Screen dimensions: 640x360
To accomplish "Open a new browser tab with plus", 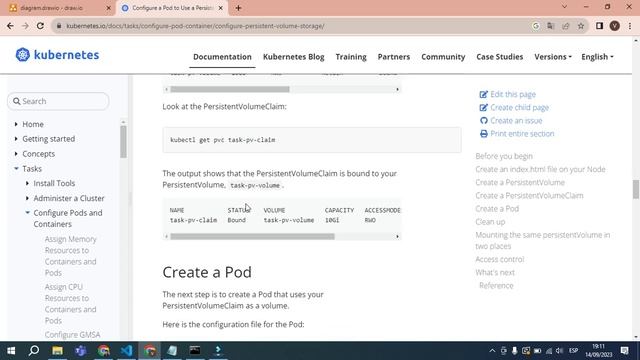I will [x=238, y=8].
